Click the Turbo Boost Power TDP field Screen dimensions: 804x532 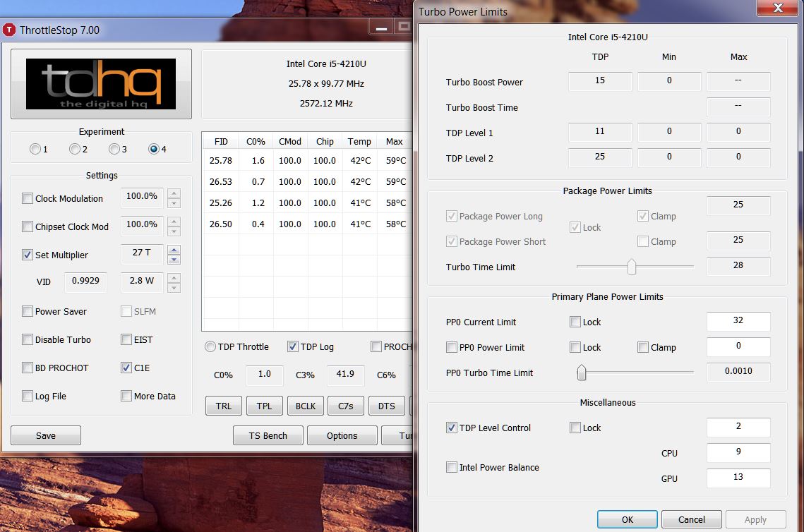tap(600, 81)
